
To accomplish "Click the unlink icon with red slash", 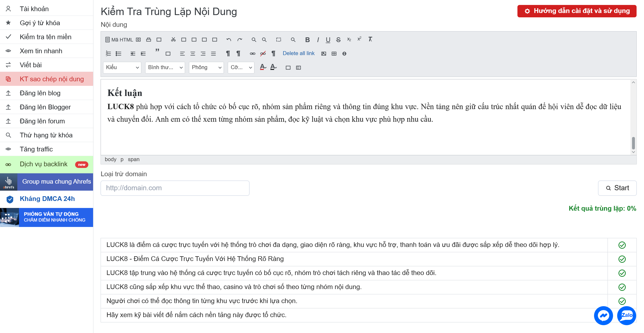I will point(263,53).
